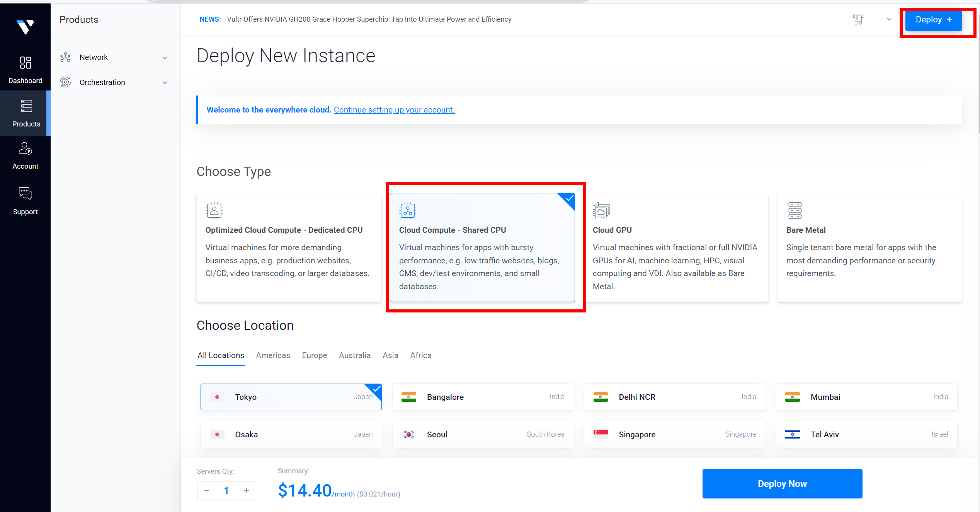Select Optimized Cloud Compute Dedicated CPU type
This screenshot has height=512, width=980.
coord(288,247)
